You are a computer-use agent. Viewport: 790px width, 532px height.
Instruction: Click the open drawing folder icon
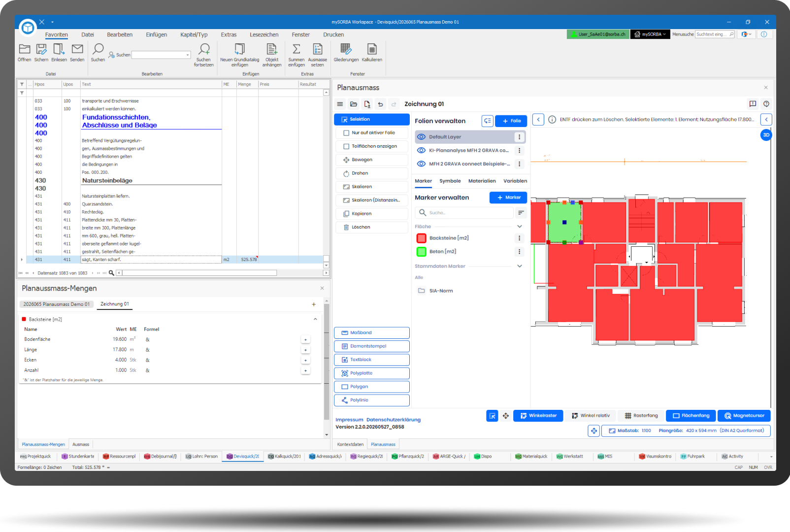[354, 104]
